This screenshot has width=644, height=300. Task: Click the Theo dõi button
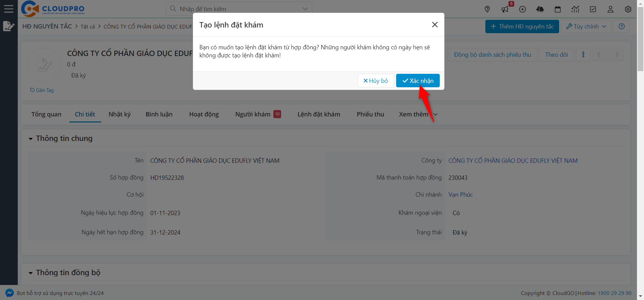click(x=556, y=55)
